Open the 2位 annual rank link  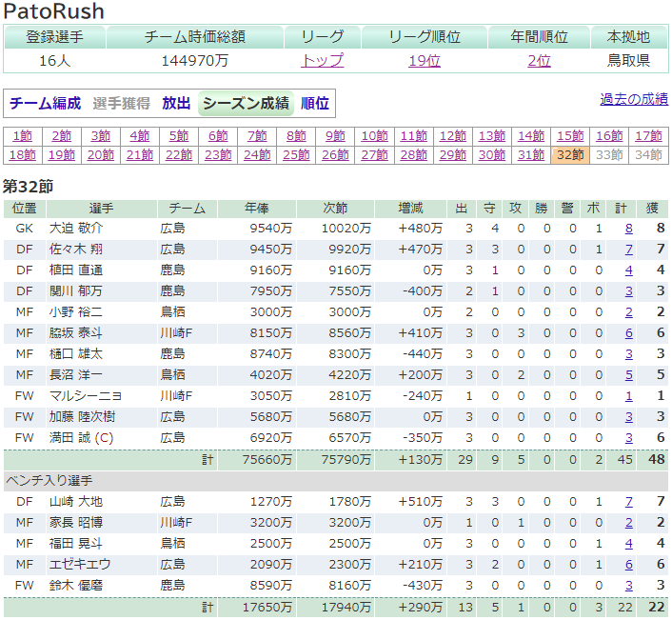click(x=539, y=60)
